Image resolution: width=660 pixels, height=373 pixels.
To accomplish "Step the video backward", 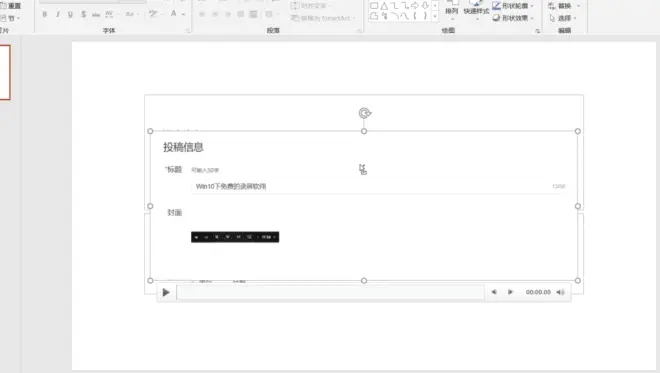I will [494, 292].
